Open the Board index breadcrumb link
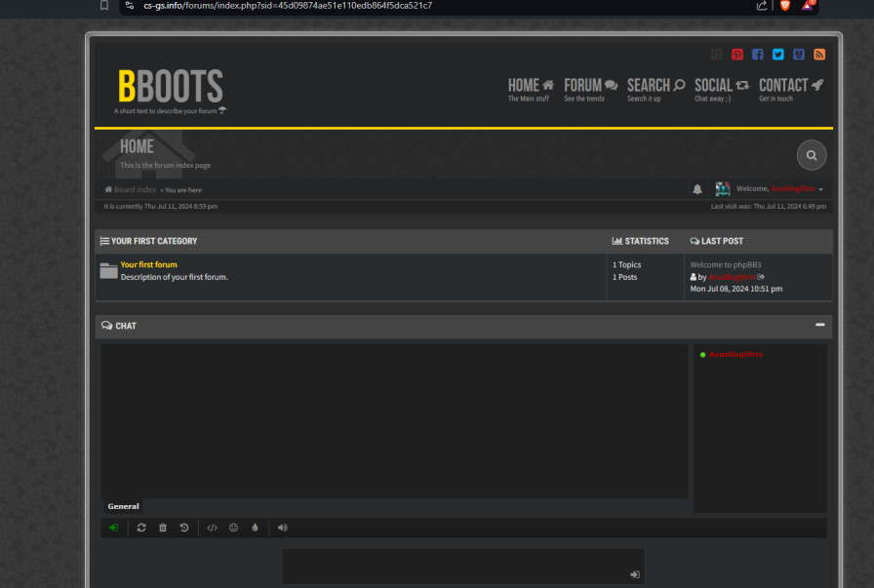This screenshot has width=874, height=588. coord(135,189)
